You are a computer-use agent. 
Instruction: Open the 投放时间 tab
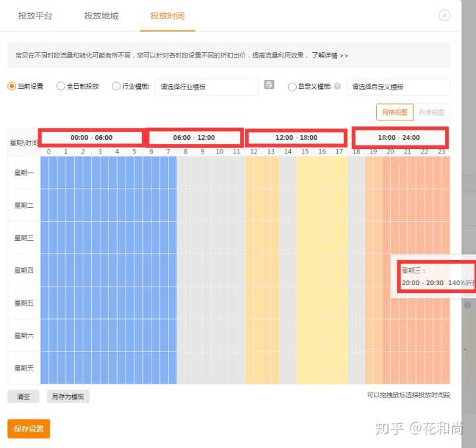[x=167, y=16]
